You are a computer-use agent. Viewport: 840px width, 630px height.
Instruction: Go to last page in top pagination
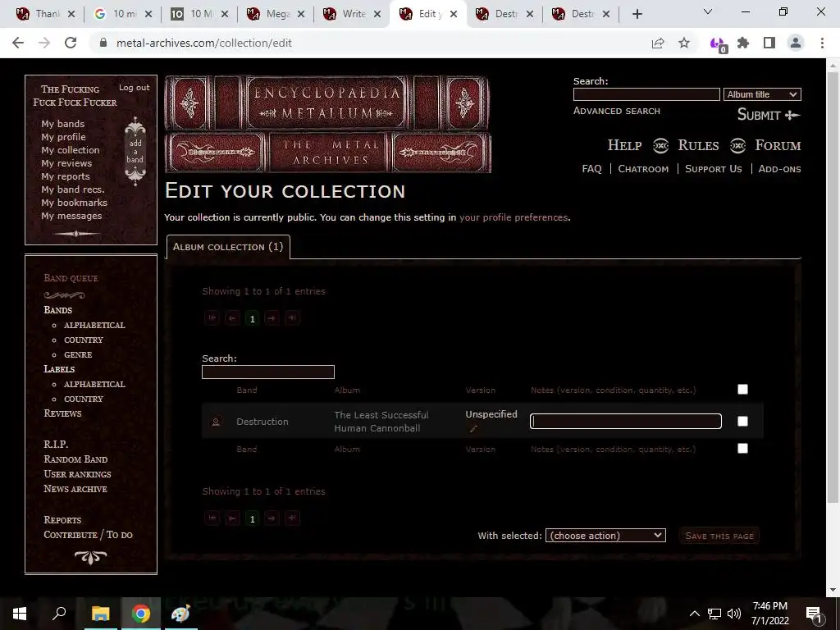coord(293,318)
